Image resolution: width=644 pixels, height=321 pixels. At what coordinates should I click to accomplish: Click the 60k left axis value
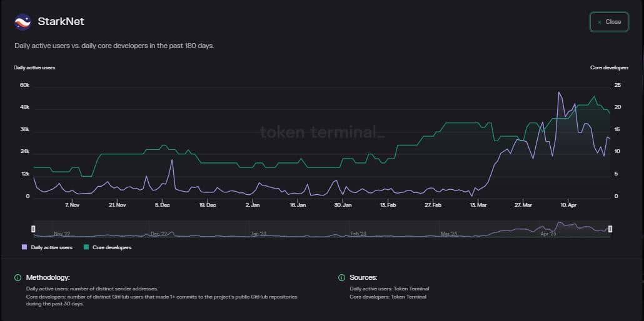(x=25, y=85)
